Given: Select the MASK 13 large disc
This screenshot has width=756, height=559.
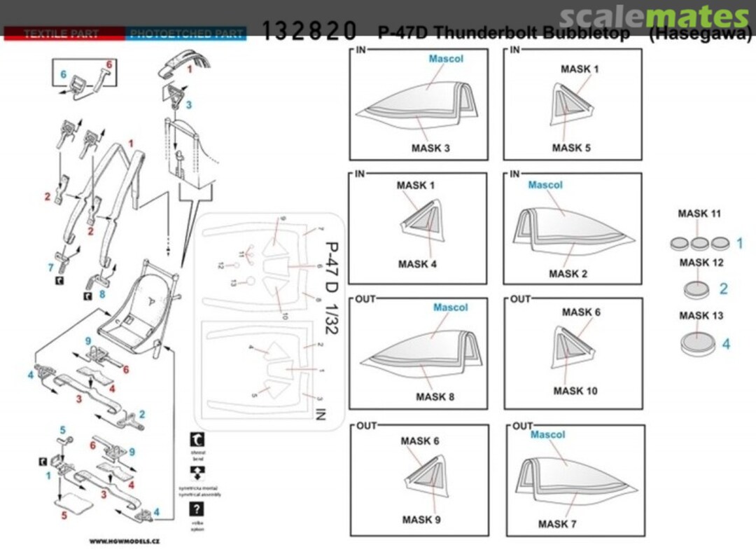Looking at the screenshot, I should tap(697, 343).
